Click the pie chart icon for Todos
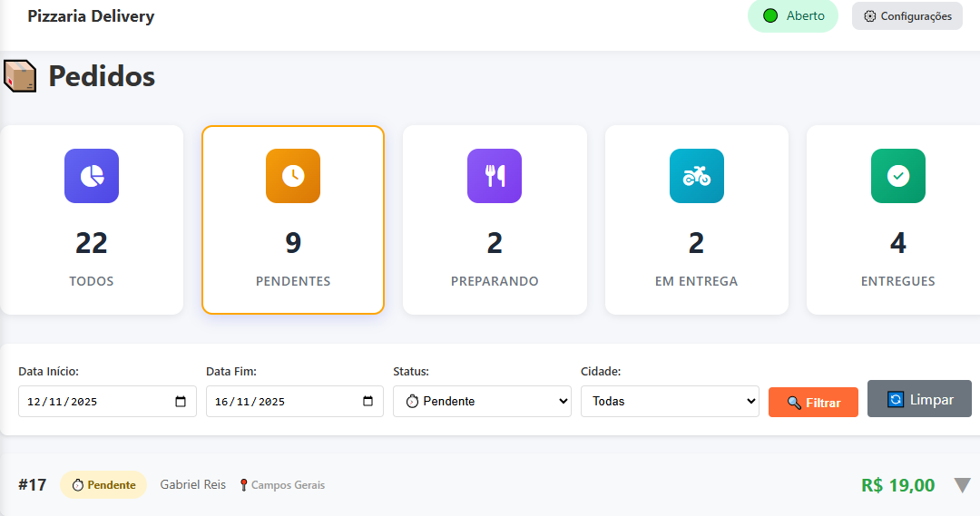Screen dimensions: 980x516 click(92, 176)
